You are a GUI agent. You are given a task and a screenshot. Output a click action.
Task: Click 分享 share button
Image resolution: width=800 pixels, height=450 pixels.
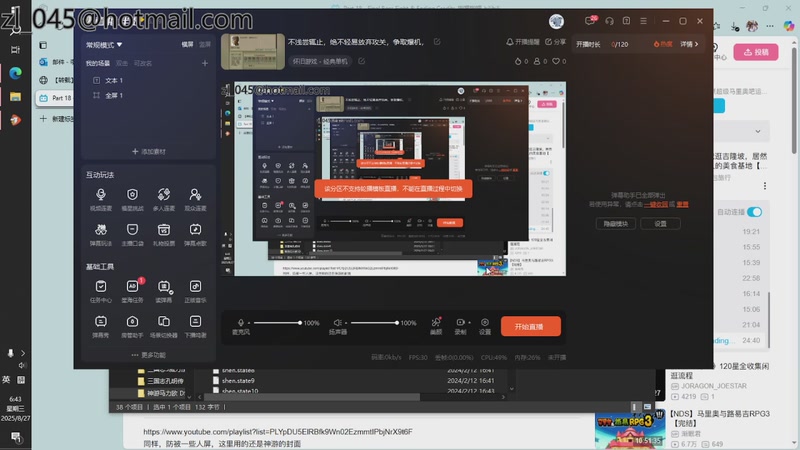click(x=555, y=42)
